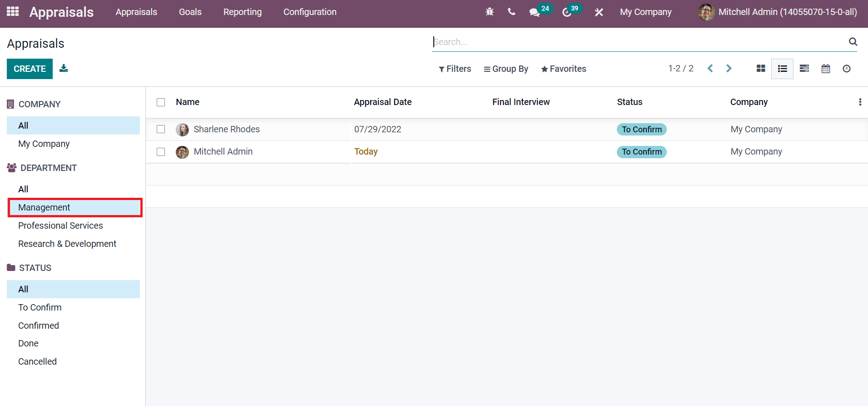Check the select-all header checkbox
Image resolution: width=868 pixels, height=406 pixels.
(161, 102)
